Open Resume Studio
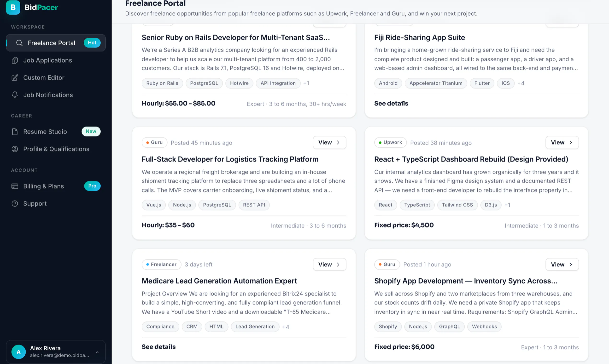 point(56,132)
